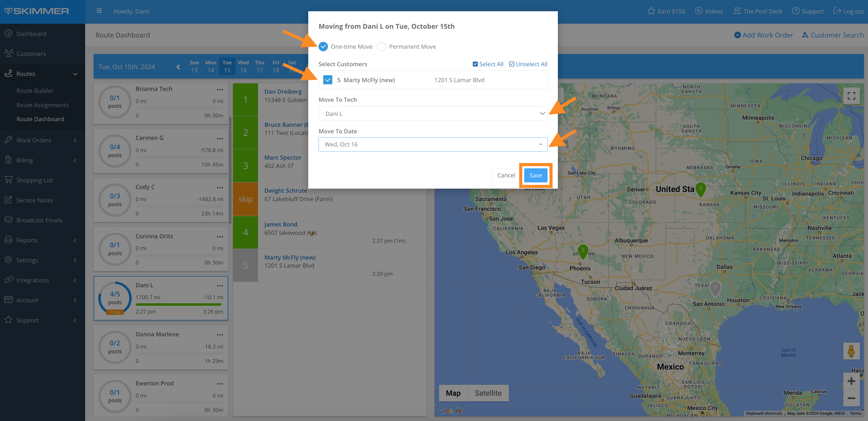Open Customer Search
This screenshot has height=421, width=868.
tap(832, 35)
